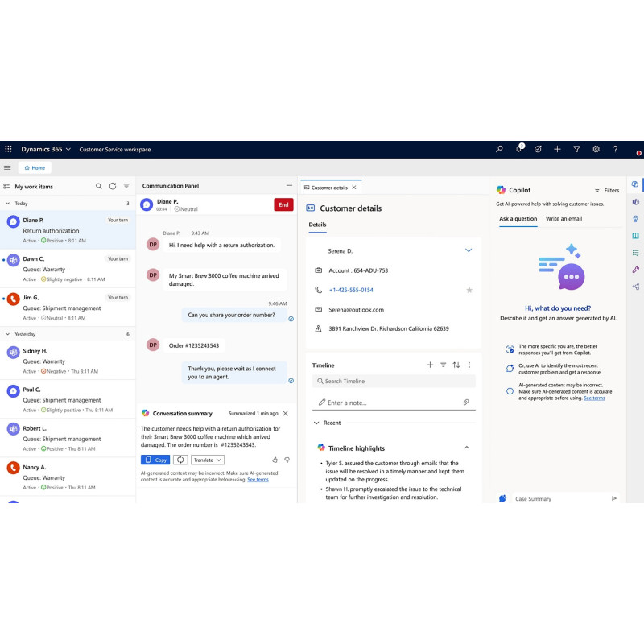Toggle the hamburger site map menu

(x=7, y=167)
